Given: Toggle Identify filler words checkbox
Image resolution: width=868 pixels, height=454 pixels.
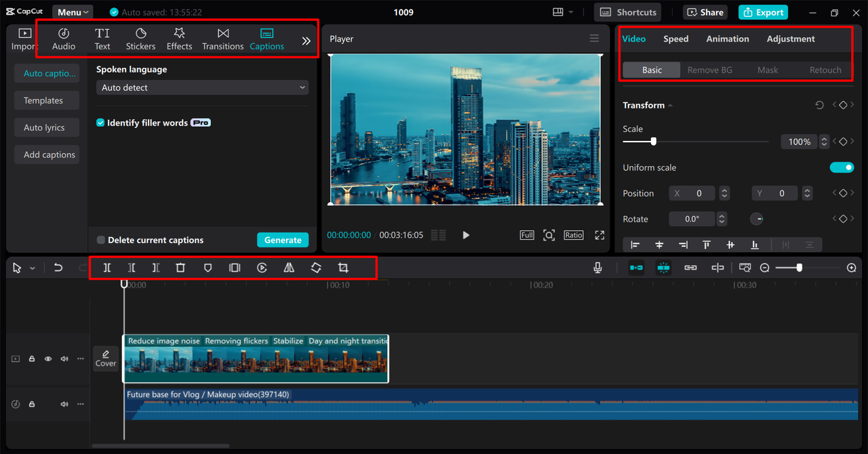Looking at the screenshot, I should pos(100,123).
